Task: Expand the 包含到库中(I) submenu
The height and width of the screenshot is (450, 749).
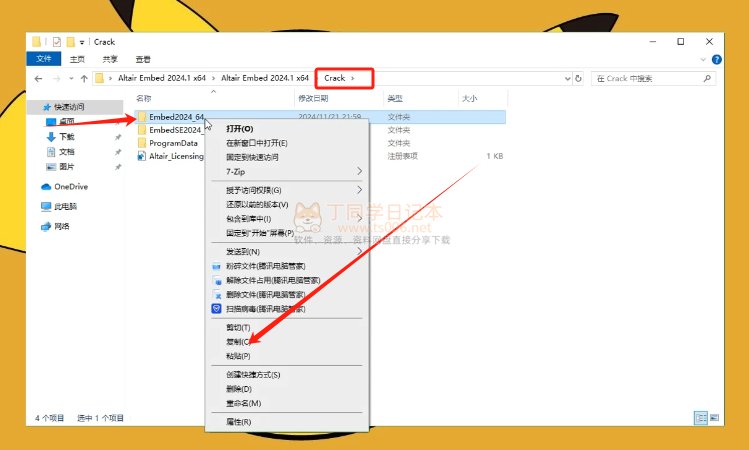Action: pyautogui.click(x=287, y=219)
